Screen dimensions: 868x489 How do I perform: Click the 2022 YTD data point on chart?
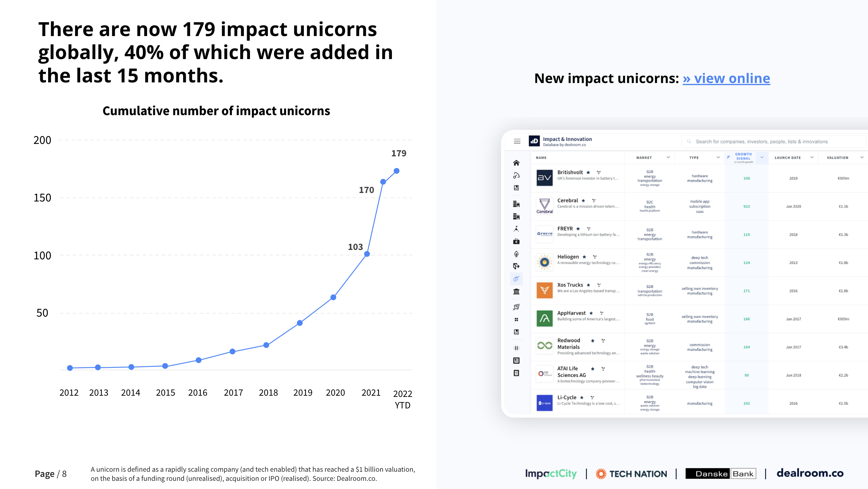click(396, 171)
